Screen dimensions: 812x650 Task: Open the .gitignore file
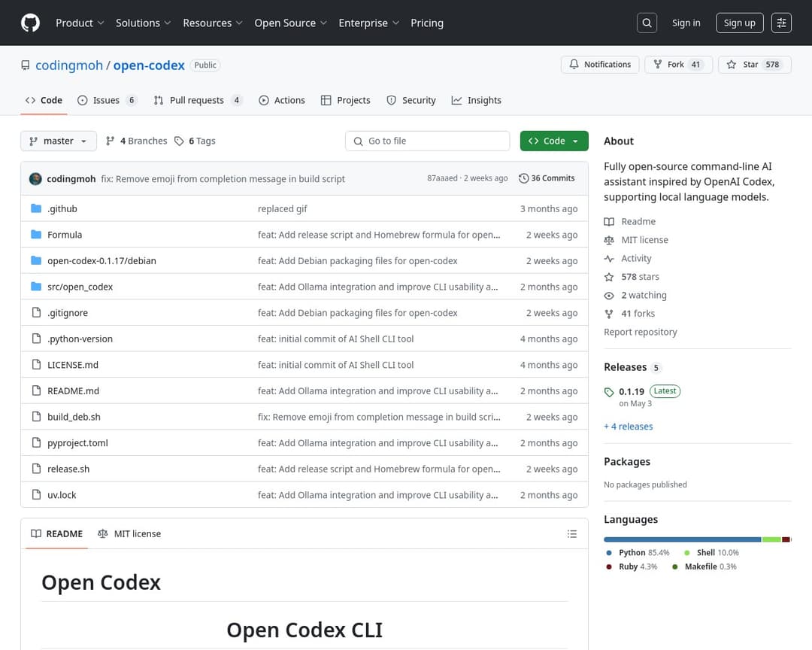(x=68, y=312)
